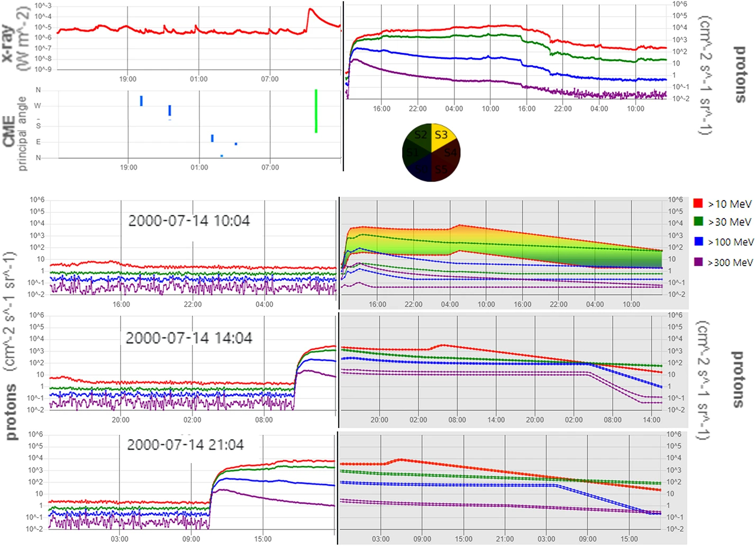Click the green >30 MeV legend swatch

pyautogui.click(x=698, y=221)
